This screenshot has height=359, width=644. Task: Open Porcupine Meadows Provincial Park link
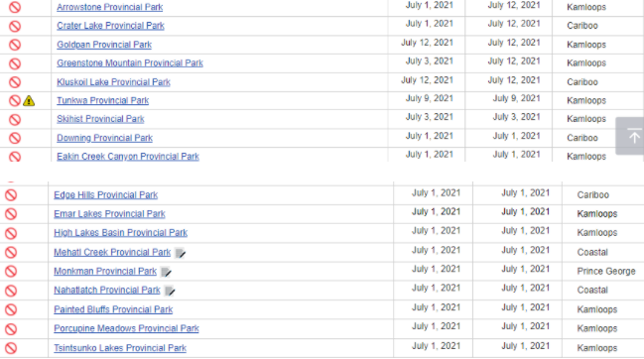tap(126, 328)
